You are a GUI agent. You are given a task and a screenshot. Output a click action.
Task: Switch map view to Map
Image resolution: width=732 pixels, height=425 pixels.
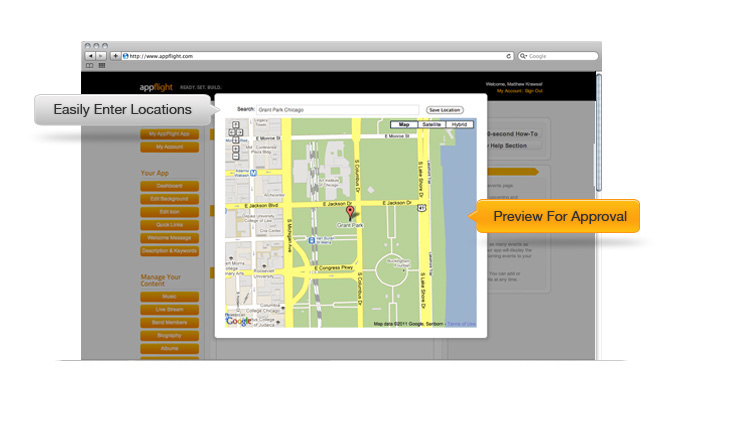point(404,124)
